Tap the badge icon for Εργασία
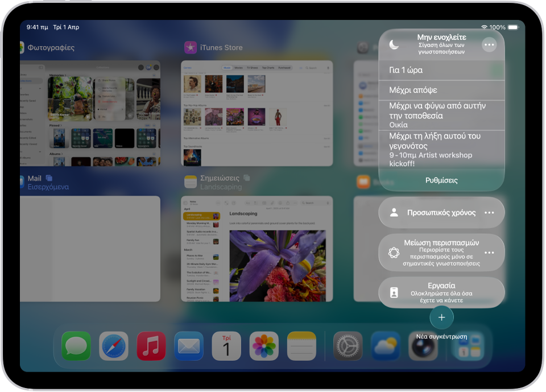546x392 pixels. coord(394,292)
